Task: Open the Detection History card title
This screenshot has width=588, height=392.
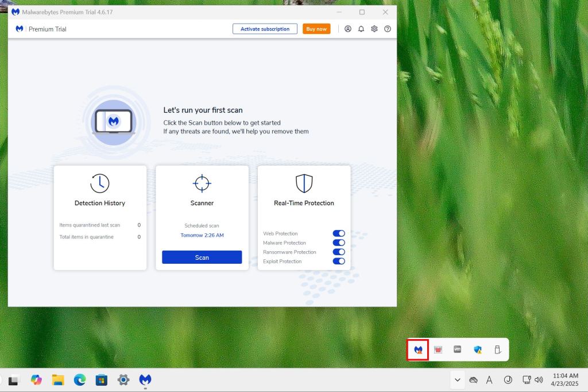Action: [100, 203]
